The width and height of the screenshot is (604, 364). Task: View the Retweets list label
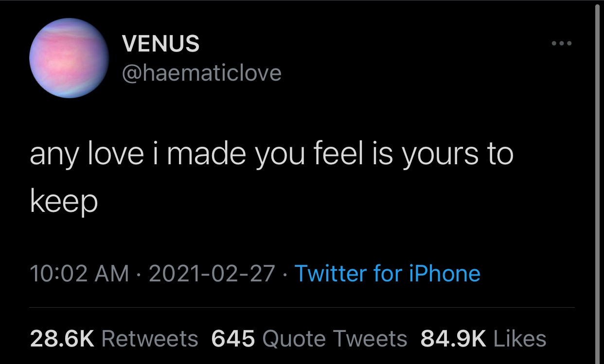[x=150, y=339]
